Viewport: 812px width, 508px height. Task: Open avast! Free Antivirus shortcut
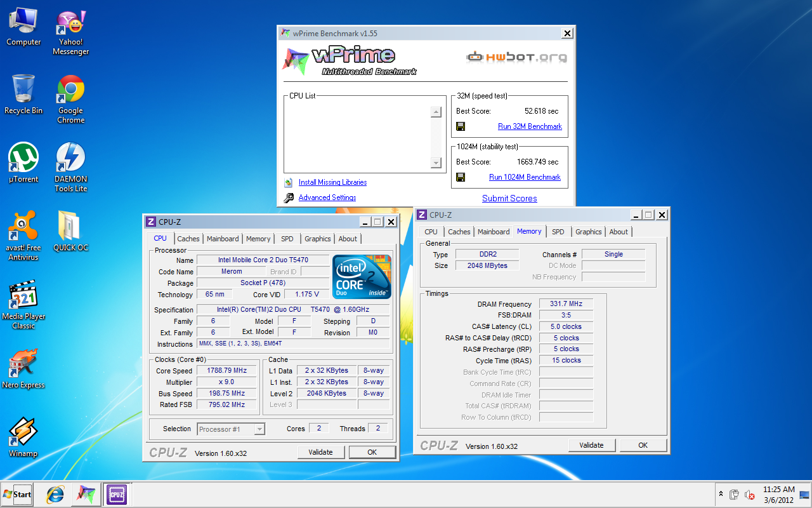pos(23,236)
